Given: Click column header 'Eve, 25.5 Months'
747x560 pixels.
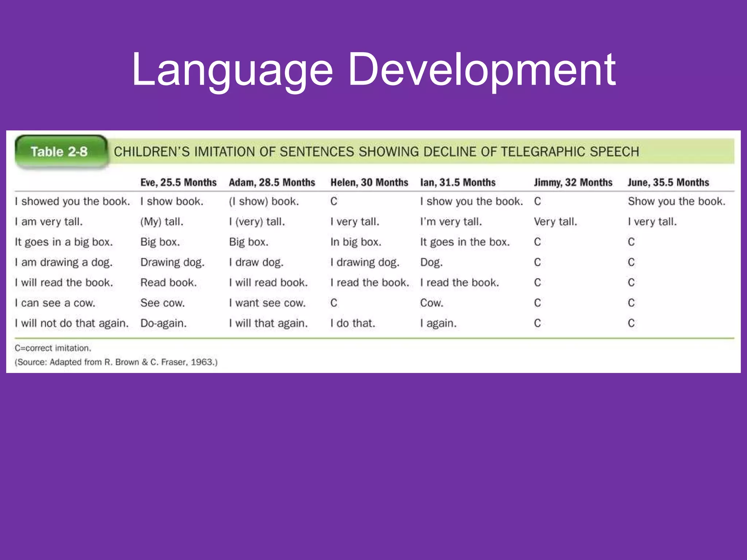Looking at the screenshot, I should coord(178,182).
